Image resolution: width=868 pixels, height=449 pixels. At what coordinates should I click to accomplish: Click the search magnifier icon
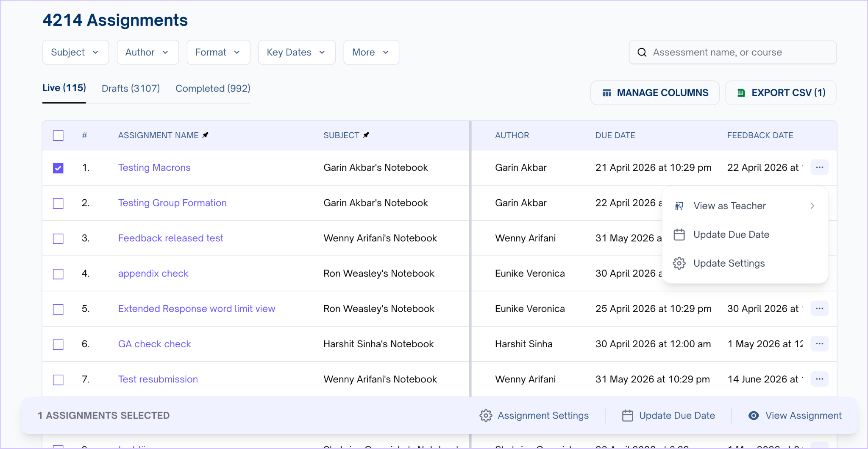coord(642,52)
